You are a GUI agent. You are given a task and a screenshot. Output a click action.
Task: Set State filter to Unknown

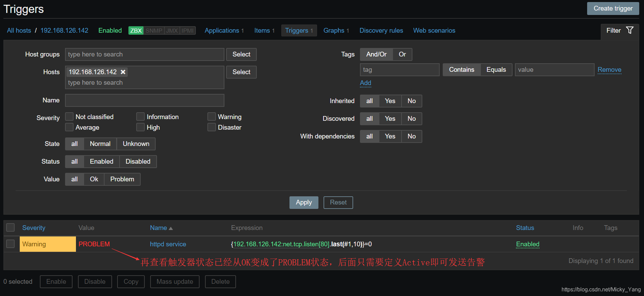tap(136, 144)
